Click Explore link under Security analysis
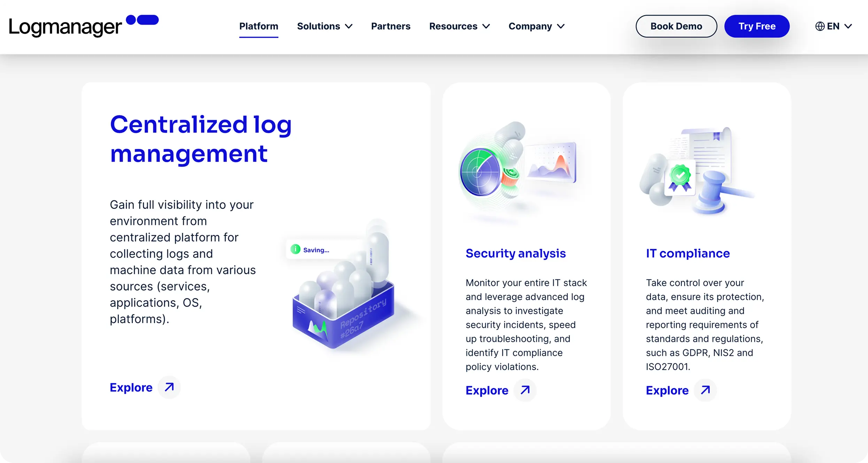The image size is (868, 463). 487,390
